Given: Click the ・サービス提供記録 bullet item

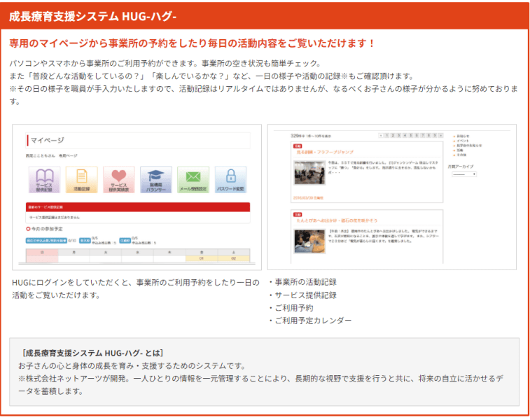Looking at the screenshot, I should point(303,295).
